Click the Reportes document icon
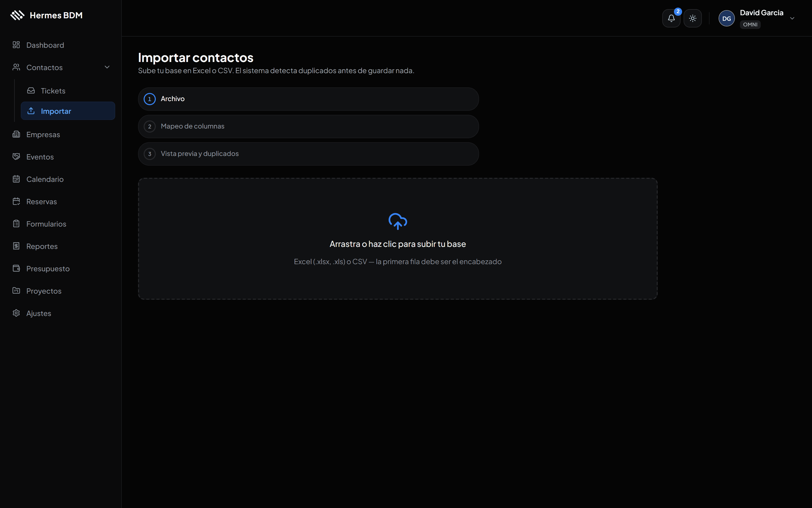The height and width of the screenshot is (508, 812). click(x=16, y=246)
